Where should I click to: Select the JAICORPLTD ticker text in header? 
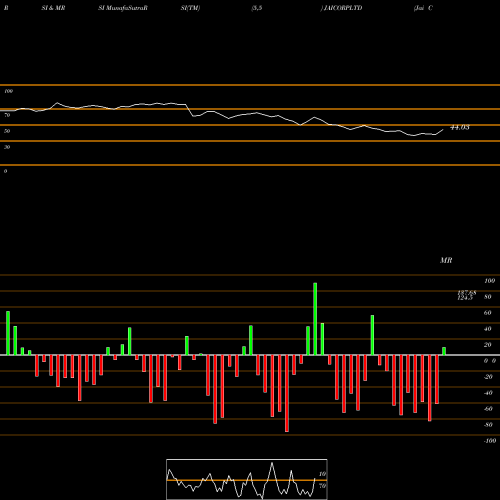(343, 8)
